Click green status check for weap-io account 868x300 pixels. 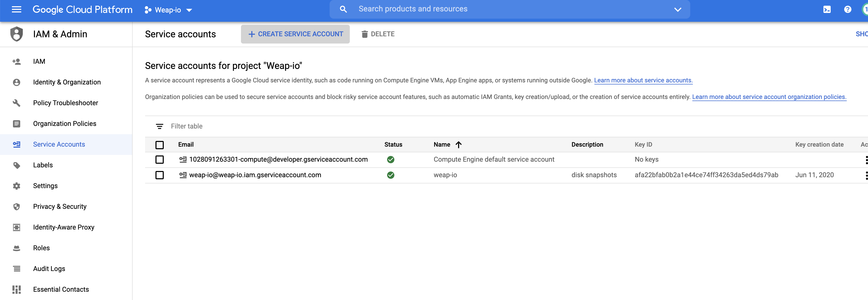390,175
